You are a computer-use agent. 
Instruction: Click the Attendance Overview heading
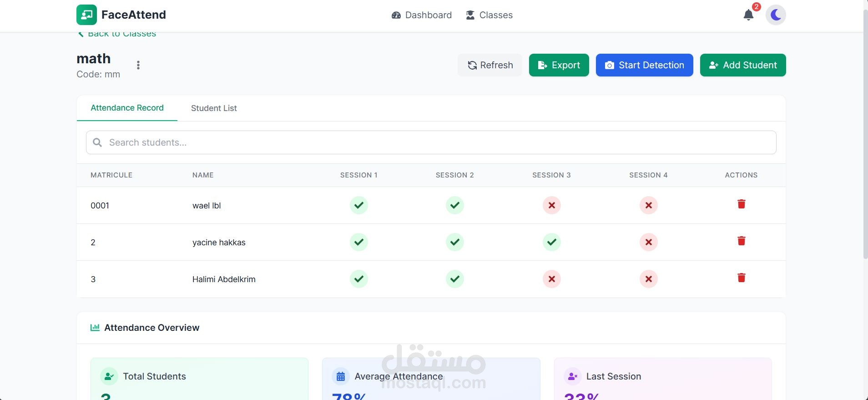tap(152, 328)
